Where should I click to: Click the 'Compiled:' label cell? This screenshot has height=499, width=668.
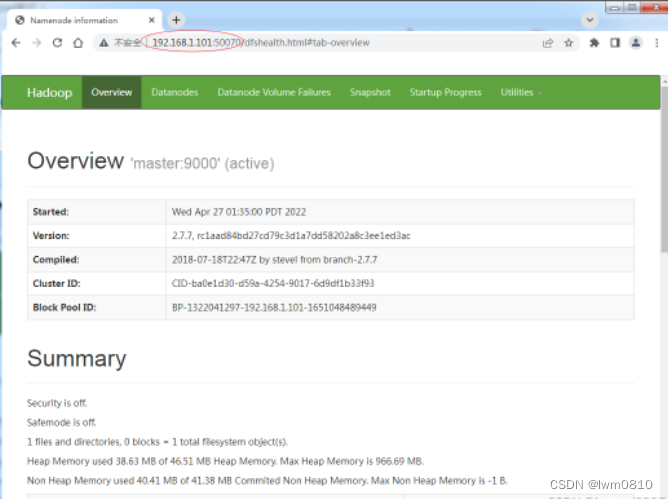(x=97, y=260)
